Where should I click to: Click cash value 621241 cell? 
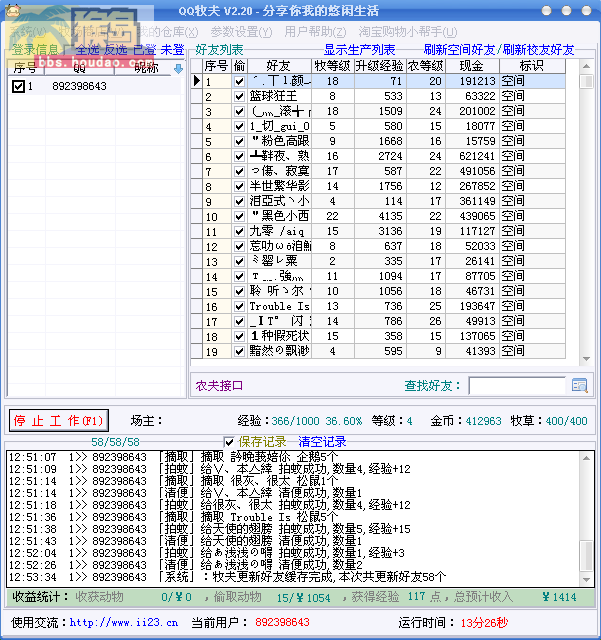click(472, 156)
